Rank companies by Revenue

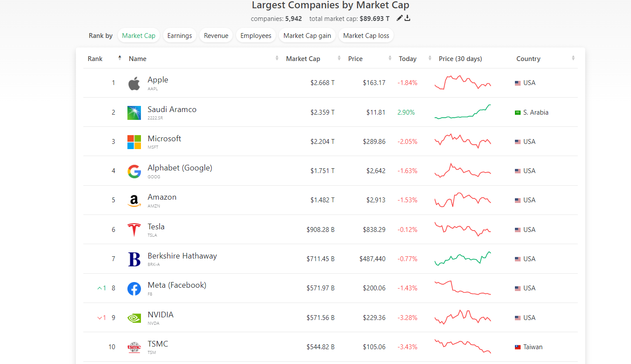(x=216, y=36)
